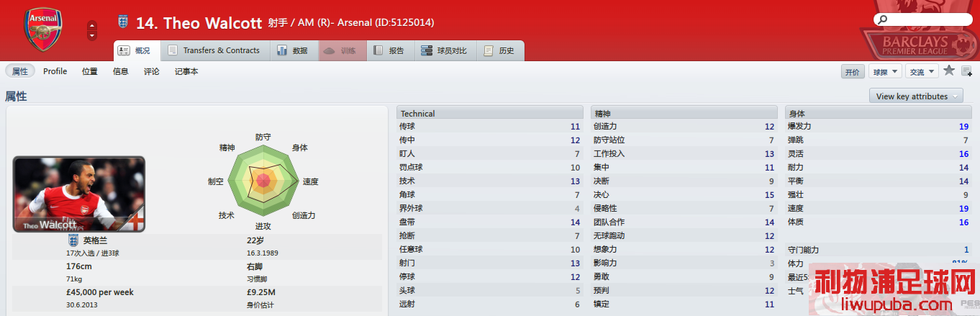Open the 记事本 notebook section
The width and height of the screenshot is (980, 316).
(186, 71)
